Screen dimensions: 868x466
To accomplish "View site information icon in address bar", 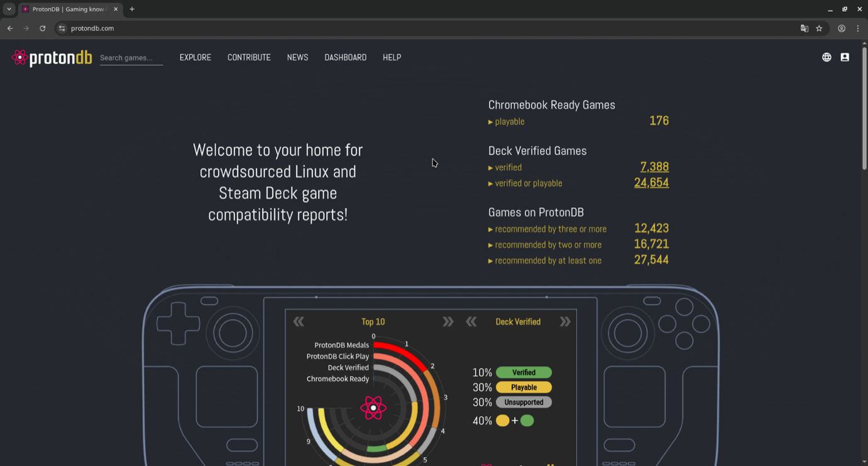I will click(62, 28).
